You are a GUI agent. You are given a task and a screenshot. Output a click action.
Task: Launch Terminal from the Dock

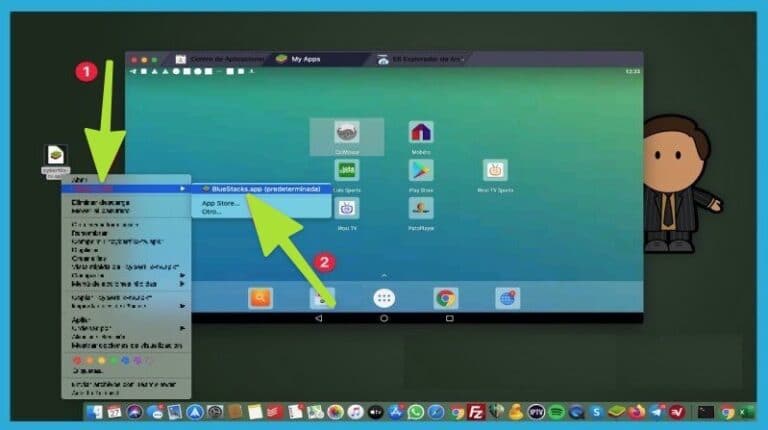pyautogui.click(x=705, y=412)
